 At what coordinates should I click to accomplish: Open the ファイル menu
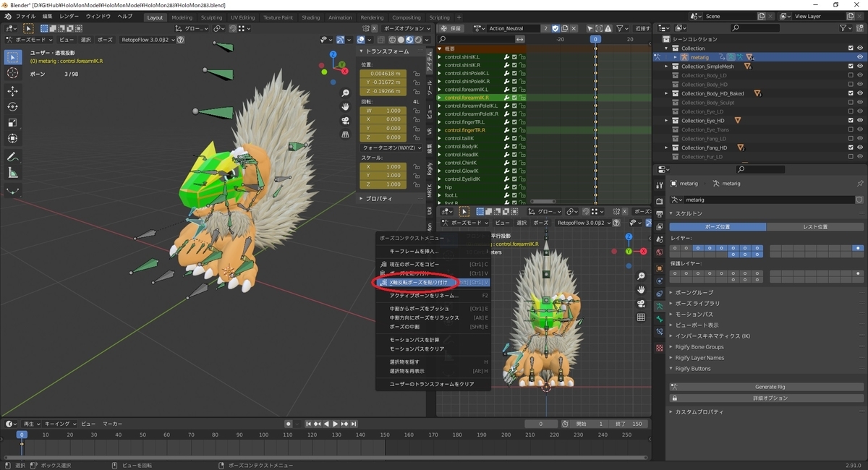pyautogui.click(x=25, y=16)
